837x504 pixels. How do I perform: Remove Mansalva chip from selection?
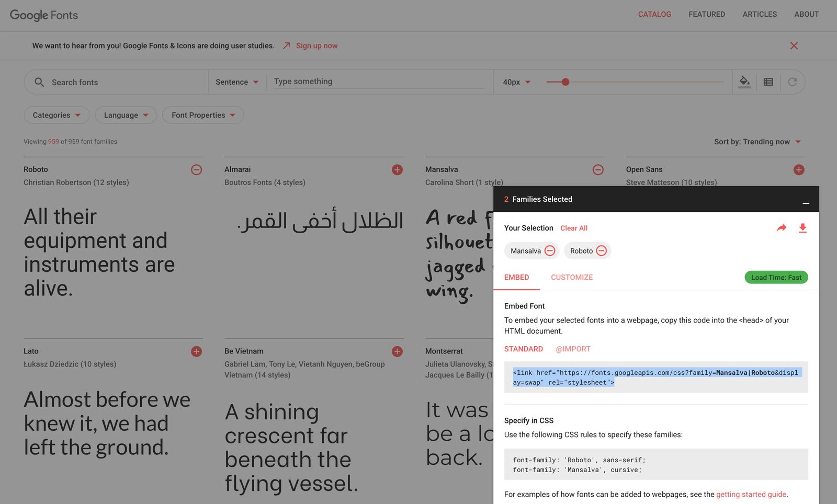pyautogui.click(x=550, y=251)
